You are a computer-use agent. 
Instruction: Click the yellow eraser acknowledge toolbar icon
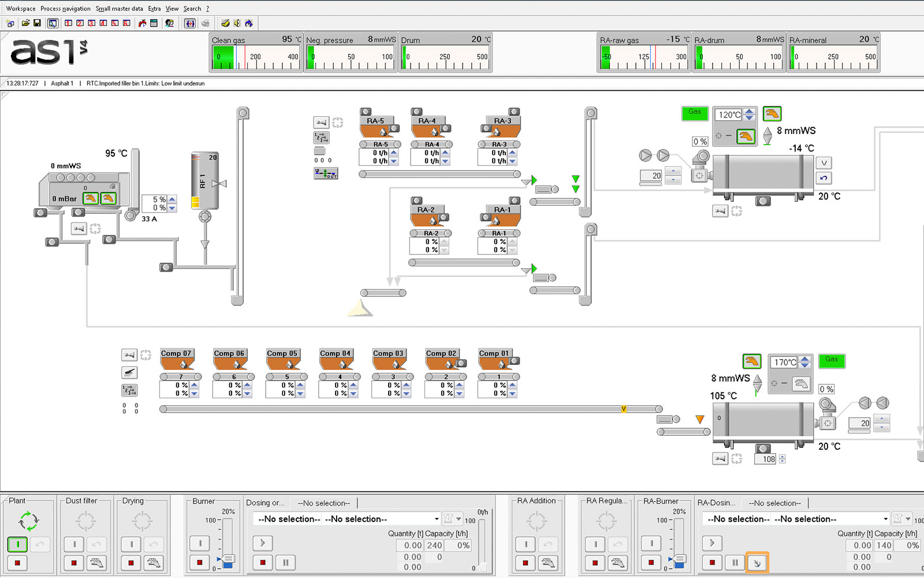pyautogui.click(x=225, y=23)
